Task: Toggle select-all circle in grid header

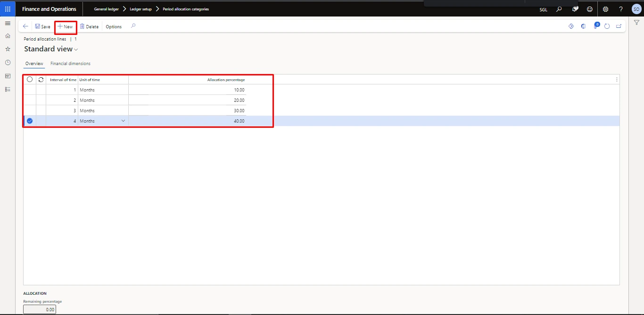Action: [x=30, y=80]
